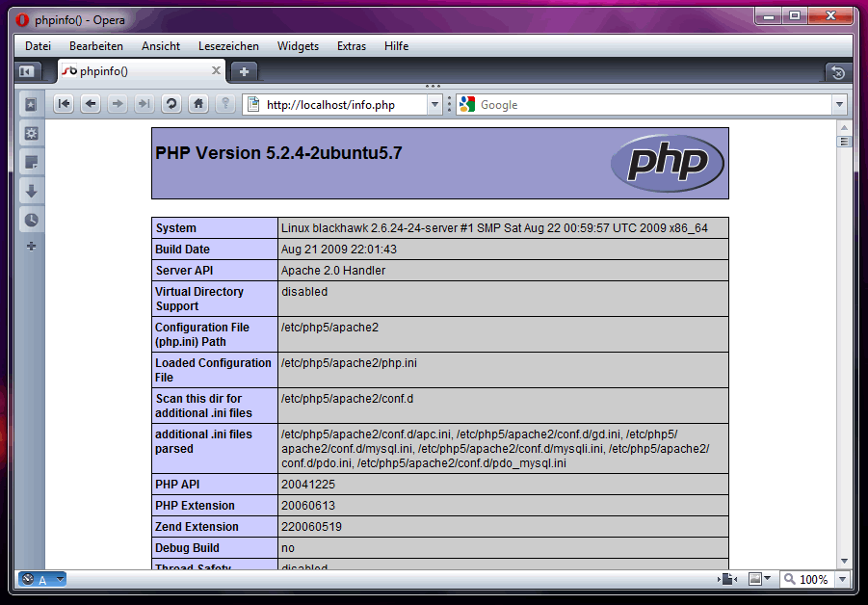
Task: Click the PHP API value 20041225
Action: tap(307, 485)
